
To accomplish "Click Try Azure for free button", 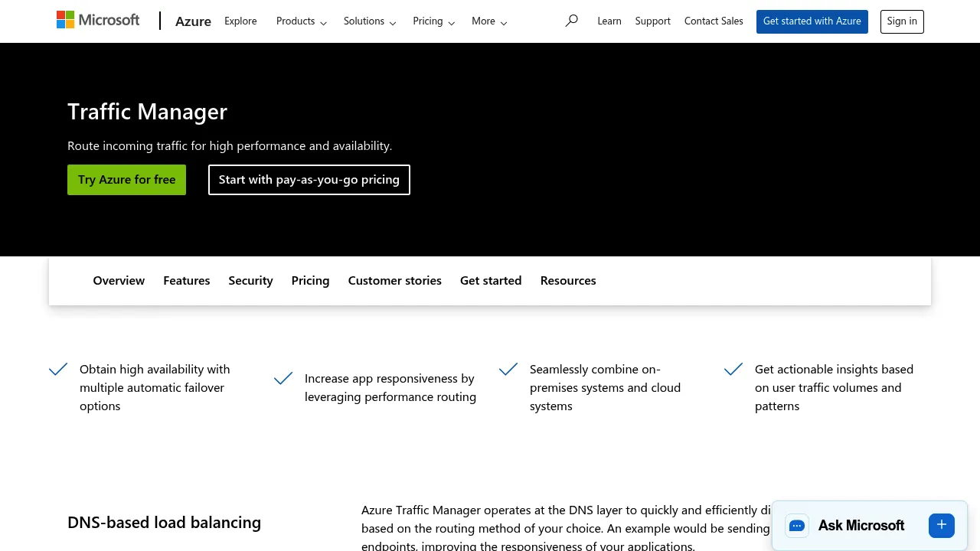I will (x=126, y=180).
